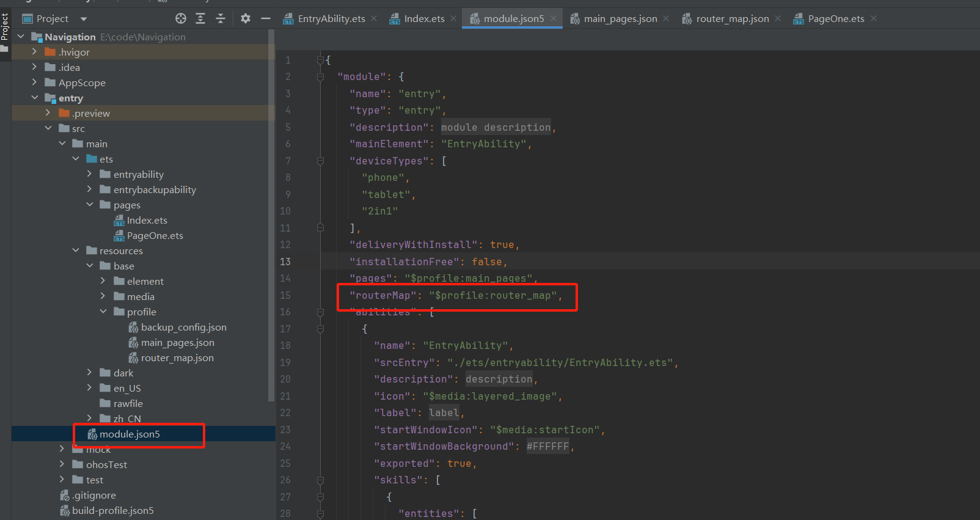The width and height of the screenshot is (980, 520).
Task: Collapse the profile folder
Action: click(103, 312)
